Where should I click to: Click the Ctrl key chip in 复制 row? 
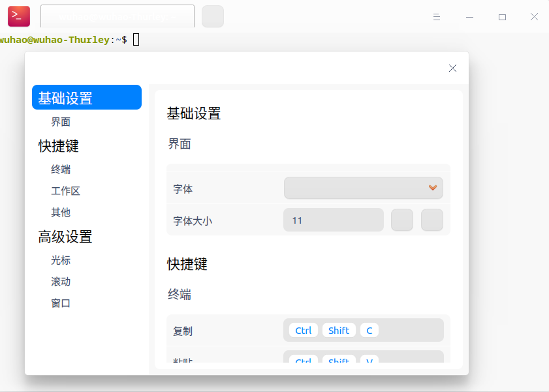coord(303,331)
